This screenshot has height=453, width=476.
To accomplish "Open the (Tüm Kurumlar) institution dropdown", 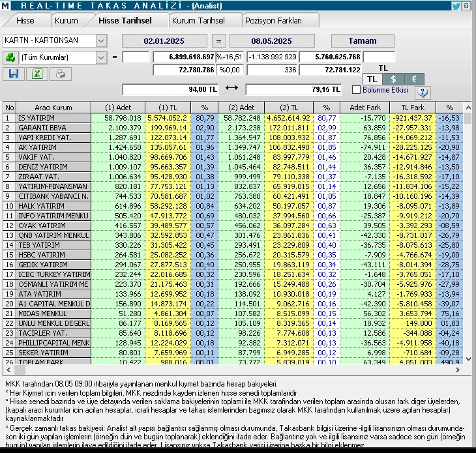I will [x=101, y=57].
